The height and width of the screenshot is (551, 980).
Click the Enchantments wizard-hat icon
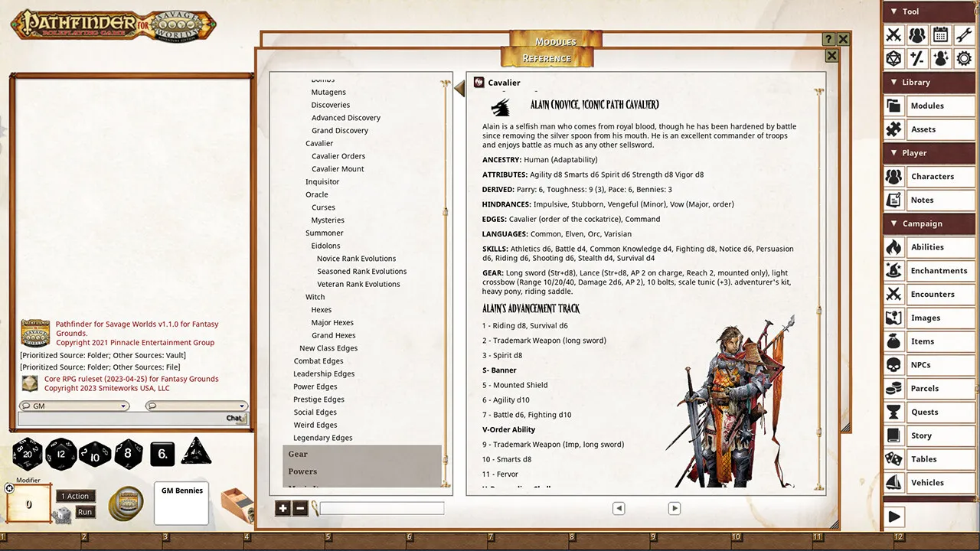(x=893, y=271)
